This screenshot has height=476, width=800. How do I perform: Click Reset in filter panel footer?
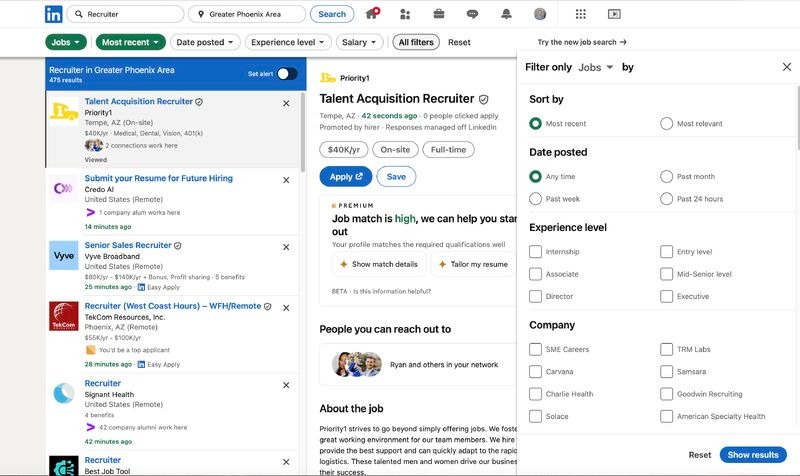point(699,455)
